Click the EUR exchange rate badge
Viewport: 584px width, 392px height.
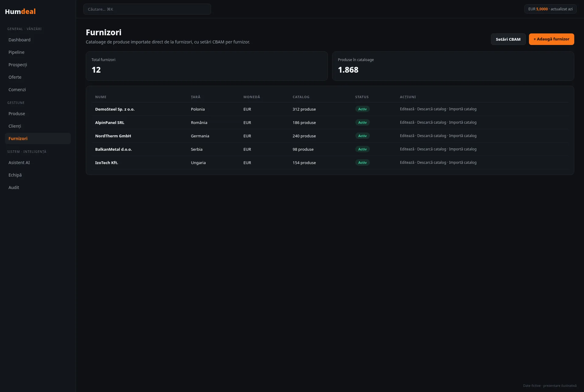point(550,9)
